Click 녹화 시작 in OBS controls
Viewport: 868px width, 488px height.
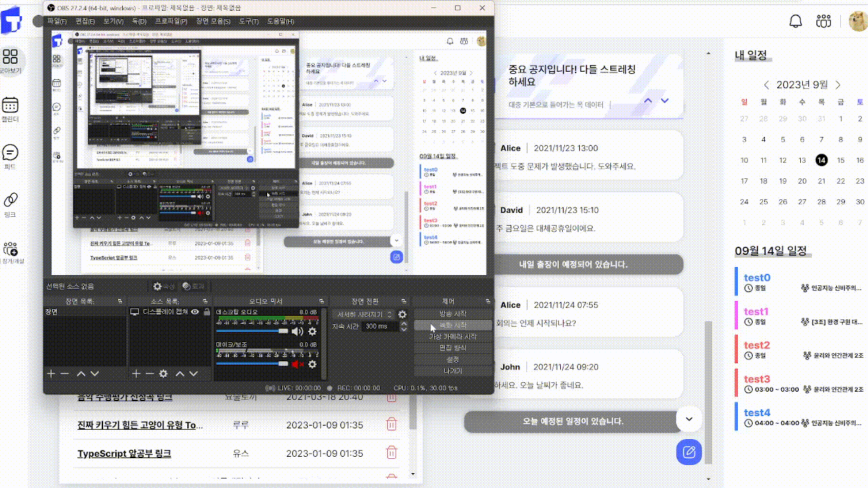click(453, 325)
